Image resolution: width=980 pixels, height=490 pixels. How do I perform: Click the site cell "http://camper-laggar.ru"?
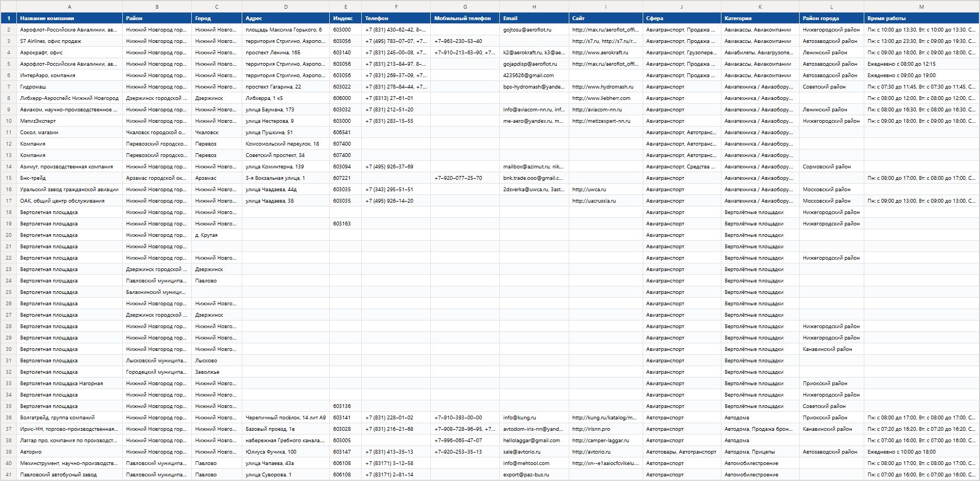tap(606, 441)
